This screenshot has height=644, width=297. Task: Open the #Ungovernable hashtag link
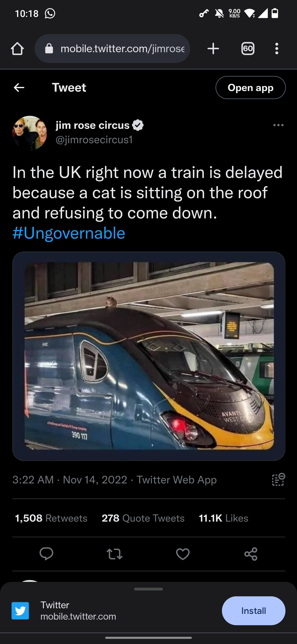coord(69,233)
